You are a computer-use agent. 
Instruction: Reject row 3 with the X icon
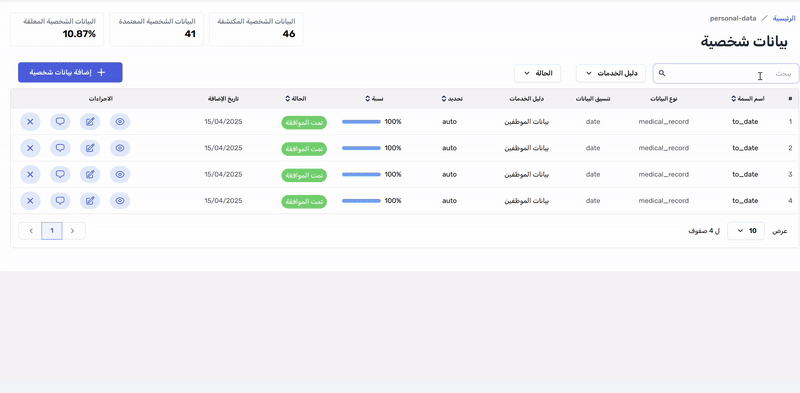click(x=30, y=175)
